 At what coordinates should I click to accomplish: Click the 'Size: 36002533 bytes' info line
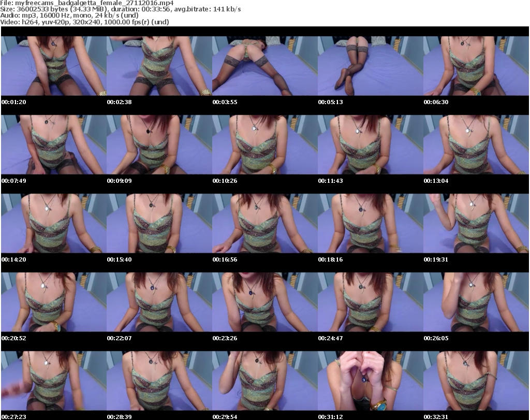(x=121, y=9)
